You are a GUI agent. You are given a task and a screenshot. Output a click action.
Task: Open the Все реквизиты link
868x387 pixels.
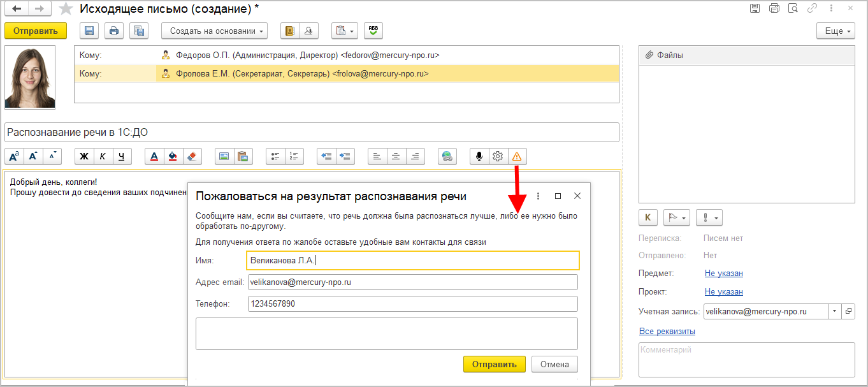point(667,331)
